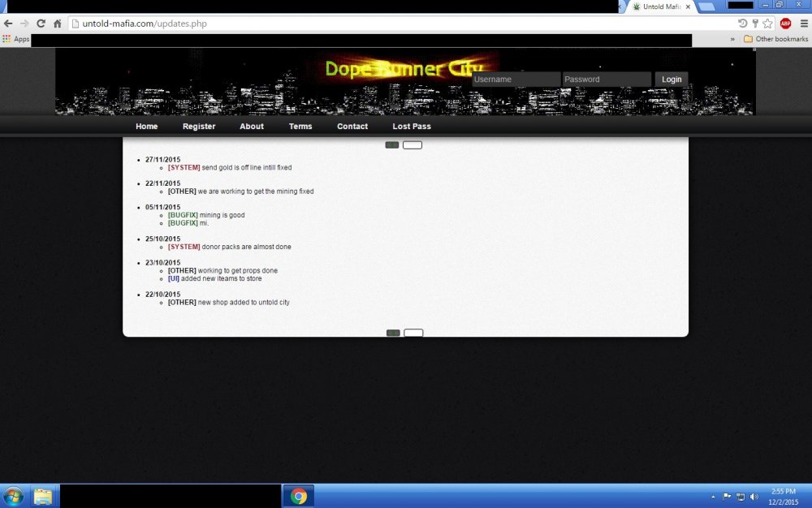Go to the browser home page icon

coord(57,24)
